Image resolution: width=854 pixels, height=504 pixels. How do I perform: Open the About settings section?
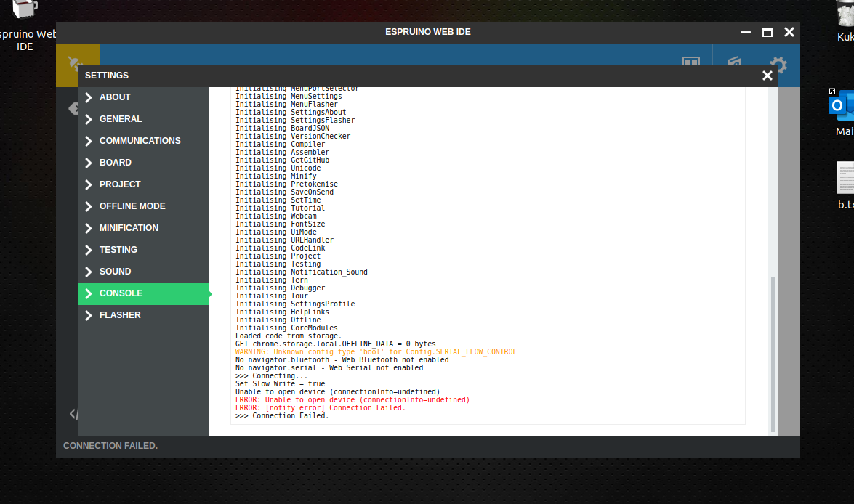[x=143, y=97]
